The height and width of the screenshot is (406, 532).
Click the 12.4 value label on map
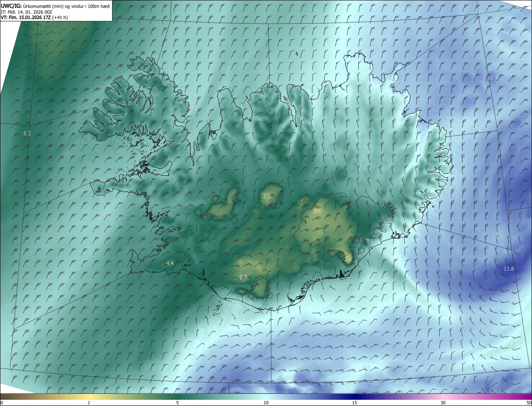[493, 78]
